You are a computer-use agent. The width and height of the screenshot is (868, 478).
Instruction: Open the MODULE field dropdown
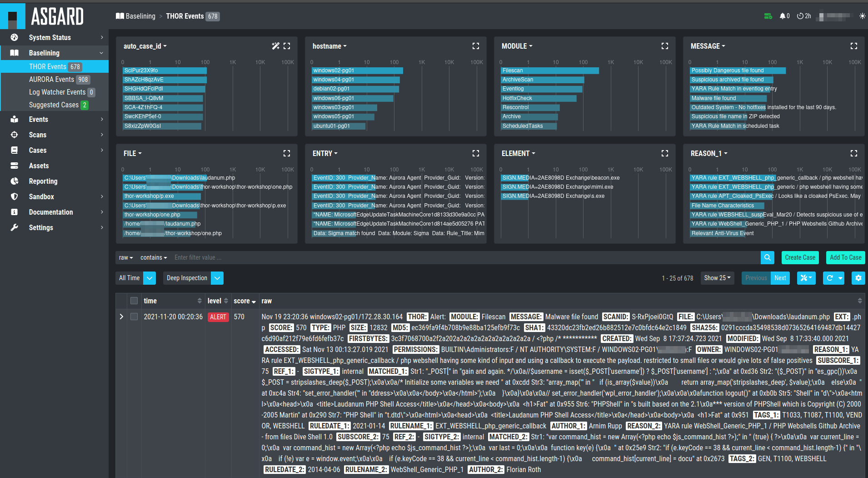click(517, 46)
